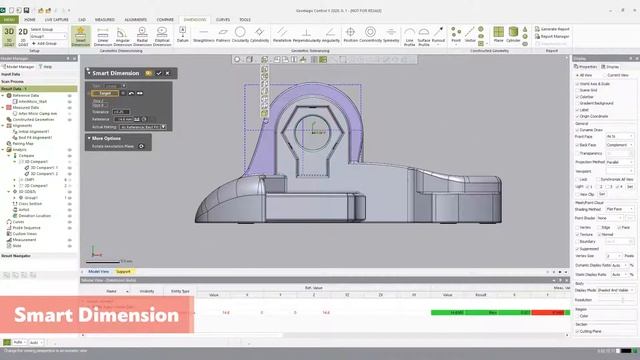This screenshot has height=360, width=640.
Task: Click the Add Group button
Action: click(44, 43)
